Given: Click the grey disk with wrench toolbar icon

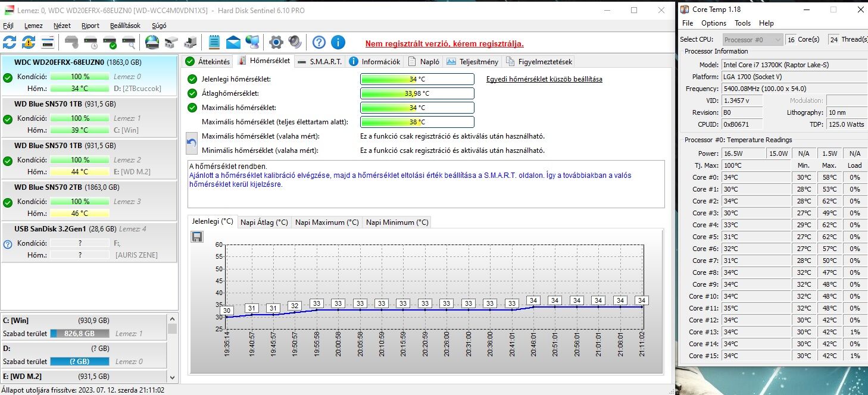Looking at the screenshot, I should tap(71, 42).
